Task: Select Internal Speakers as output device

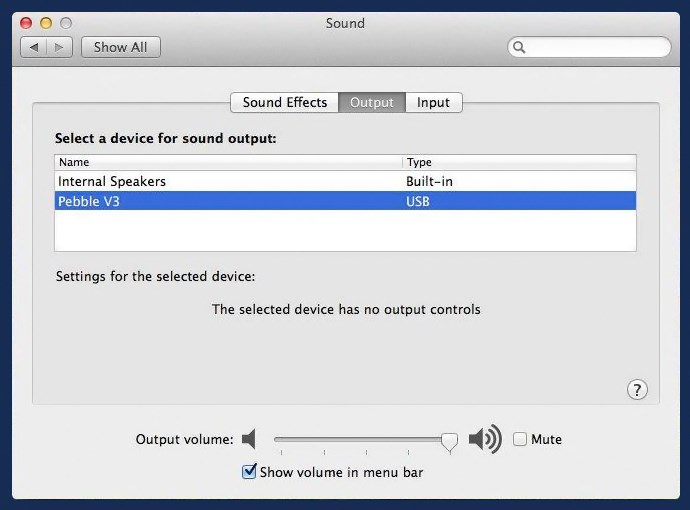Action: tap(112, 181)
